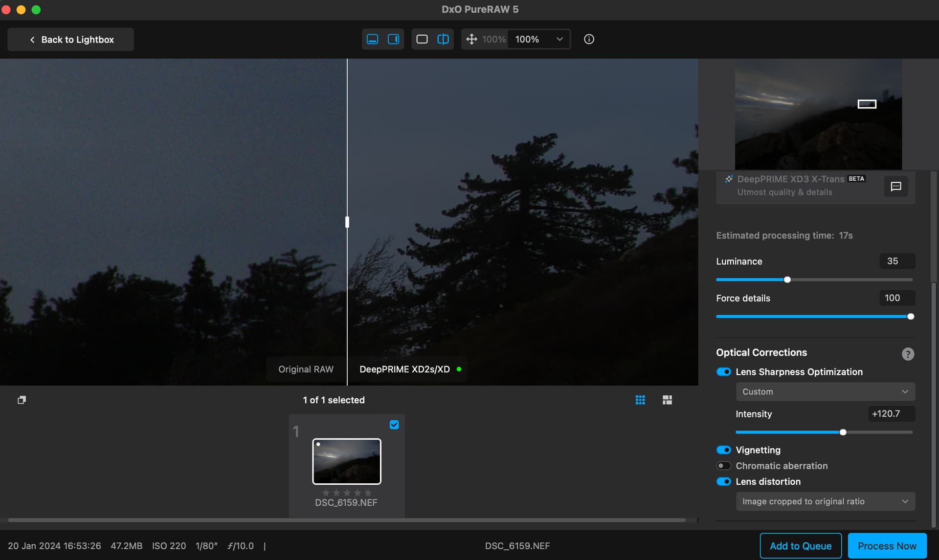Edit the Force details value field 100
This screenshot has width=939, height=560.
(897, 298)
